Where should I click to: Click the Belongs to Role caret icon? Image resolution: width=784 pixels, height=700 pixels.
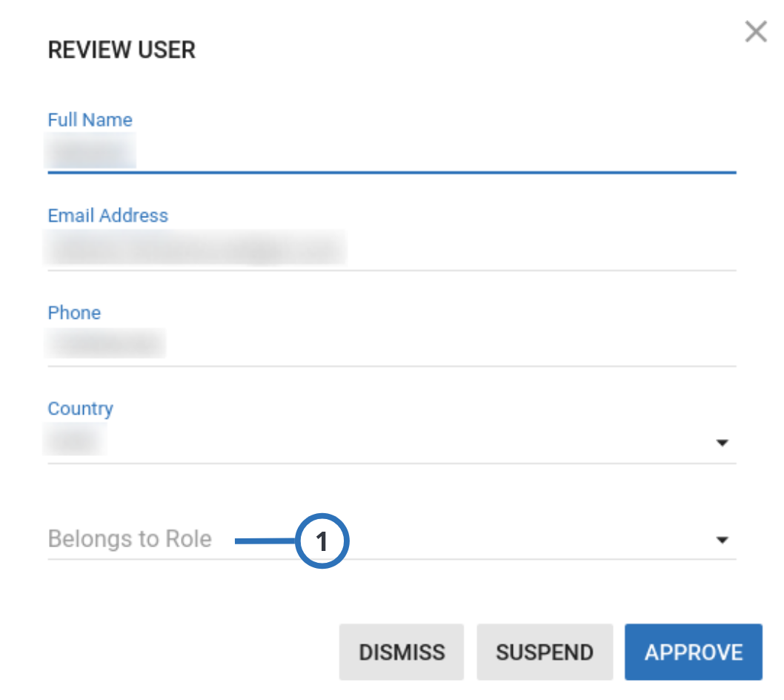click(722, 539)
